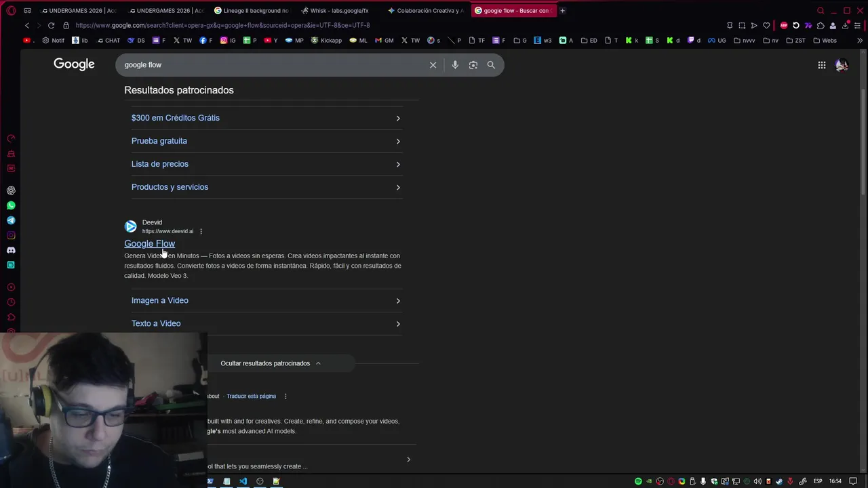This screenshot has height=488, width=868.
Task: Expand Imagen a Video row
Action: (267, 300)
